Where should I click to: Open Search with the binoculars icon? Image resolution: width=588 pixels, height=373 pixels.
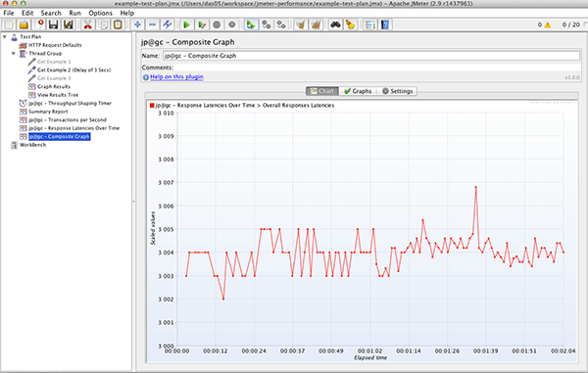tap(335, 24)
